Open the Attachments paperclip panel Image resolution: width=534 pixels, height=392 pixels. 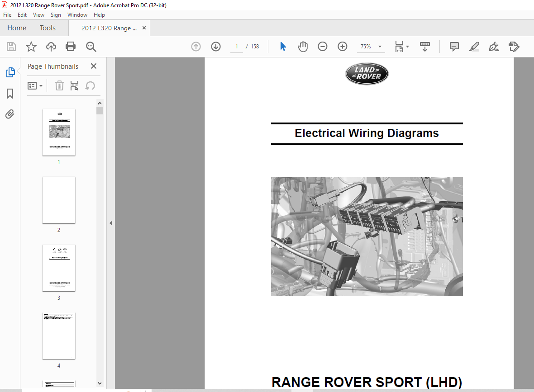[x=10, y=114]
